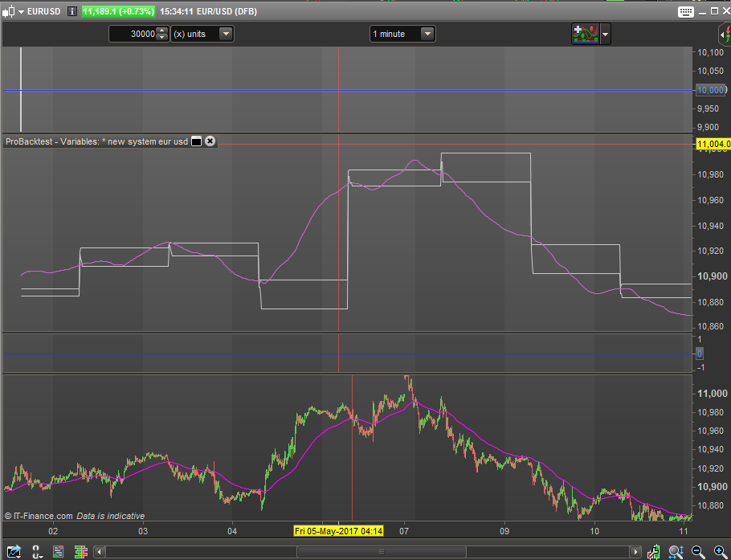Screen dimensions: 731x560
Task: Select the ProBacktest - Variables panel title
Action: click(x=96, y=141)
